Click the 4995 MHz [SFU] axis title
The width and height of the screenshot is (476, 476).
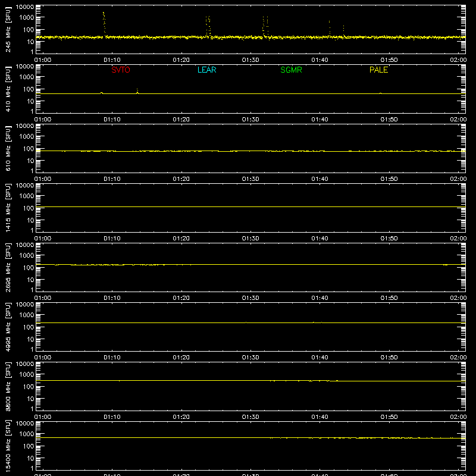8,327
